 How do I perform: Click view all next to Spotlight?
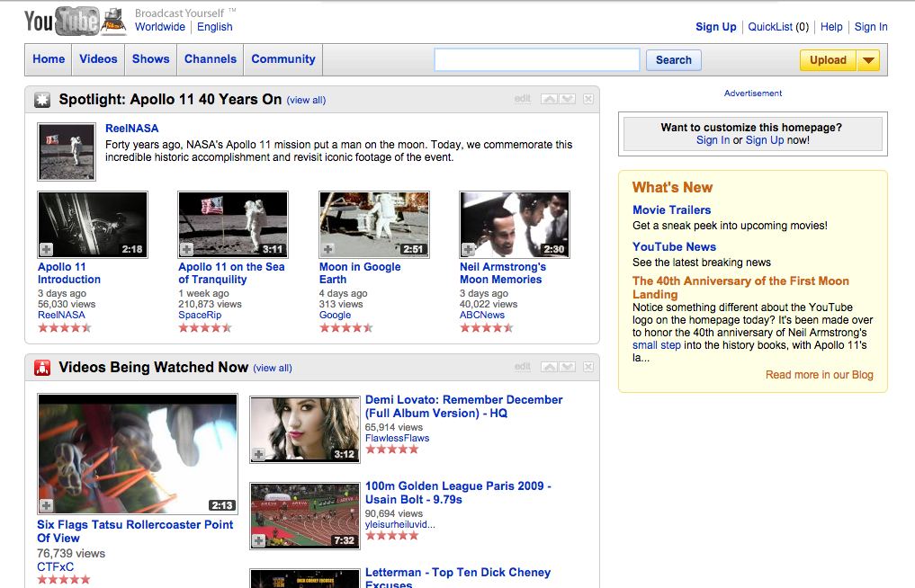306,101
